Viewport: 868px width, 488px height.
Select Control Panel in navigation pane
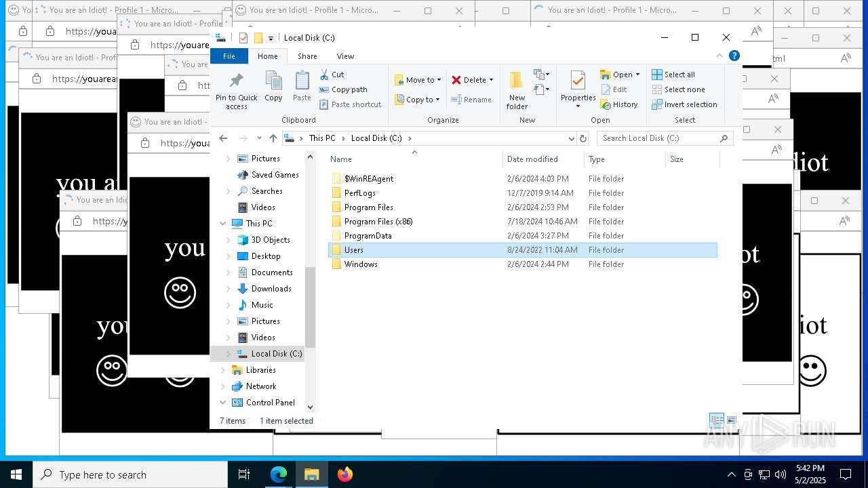pyautogui.click(x=270, y=403)
